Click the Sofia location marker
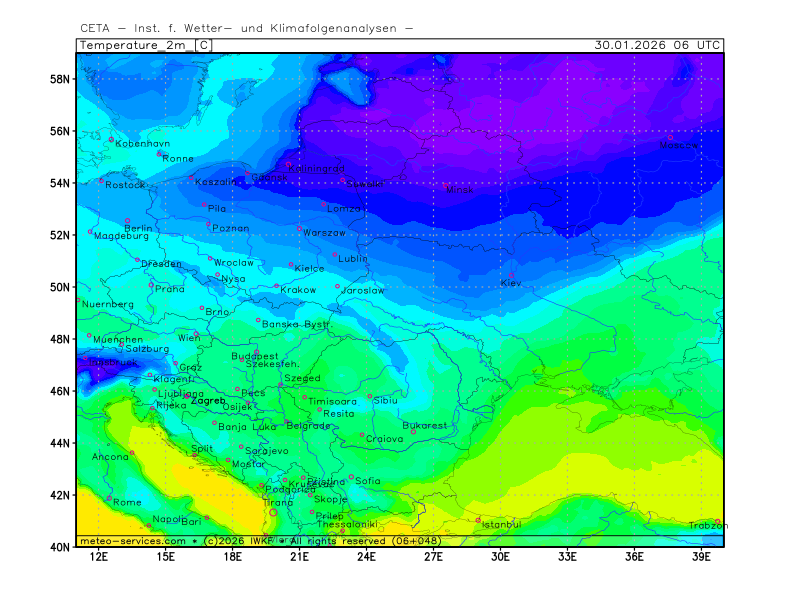Viewport: 800px width, 600px height. [351, 477]
